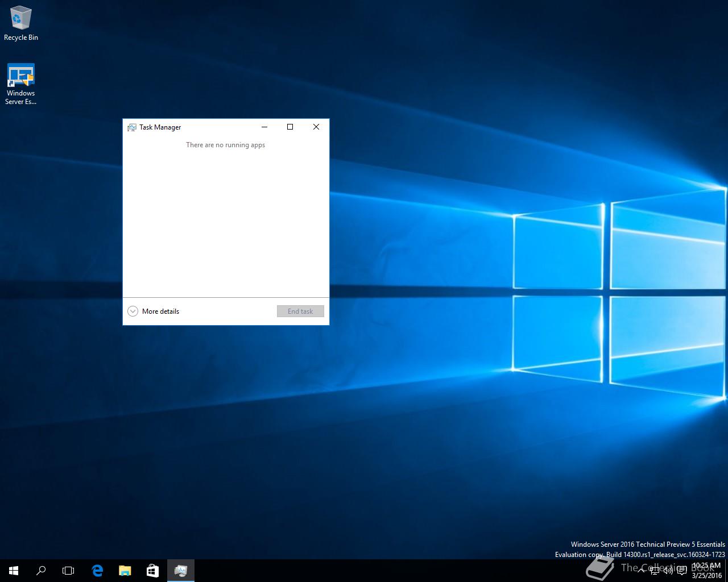Click the 'There are no running apps' text
The width and height of the screenshot is (728, 582).
(x=226, y=145)
